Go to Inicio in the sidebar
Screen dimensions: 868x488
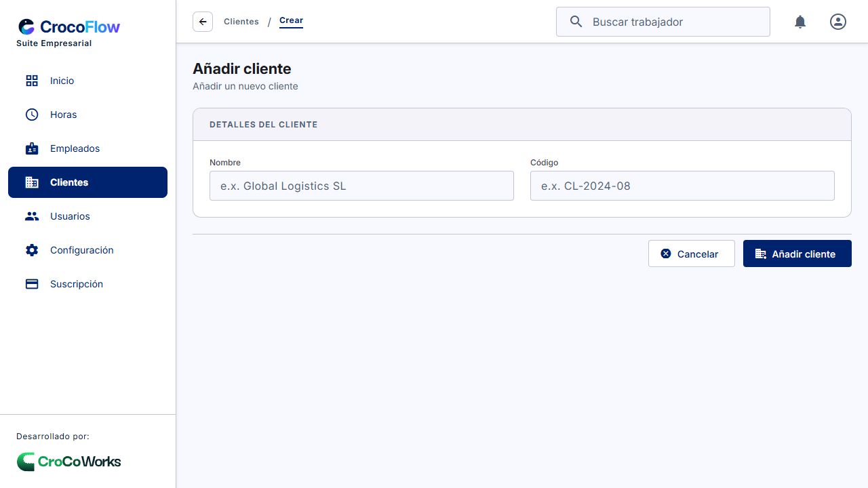pyautogui.click(x=87, y=81)
